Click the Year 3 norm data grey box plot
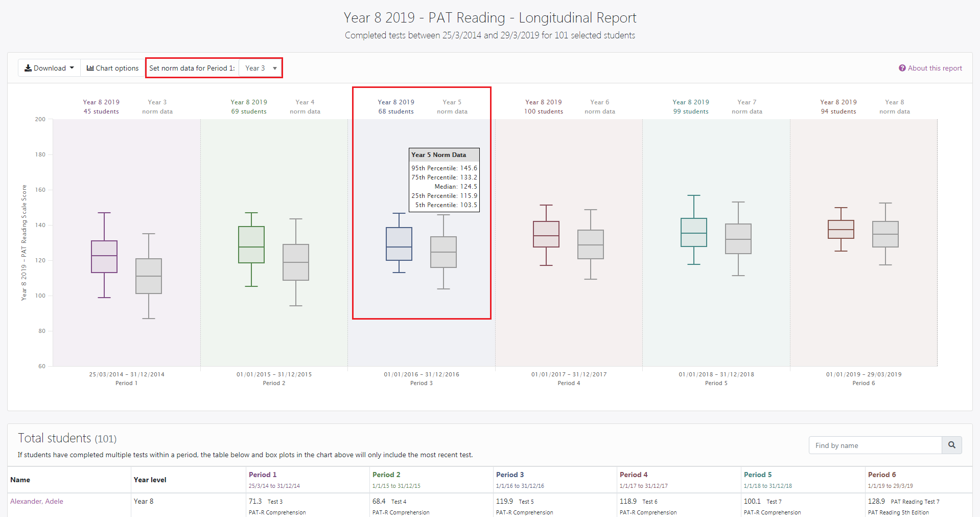 [149, 276]
